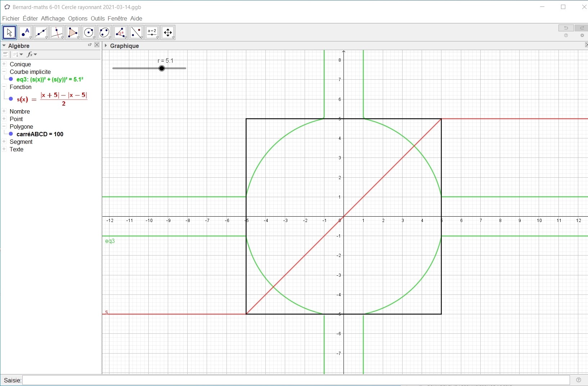
Task: Expand the Point category
Action: point(4,119)
